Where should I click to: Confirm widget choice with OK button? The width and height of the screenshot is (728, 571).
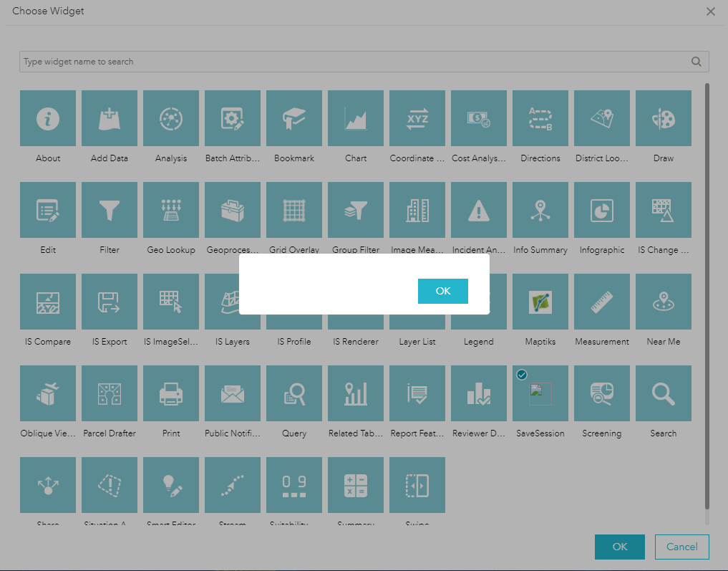coord(619,547)
